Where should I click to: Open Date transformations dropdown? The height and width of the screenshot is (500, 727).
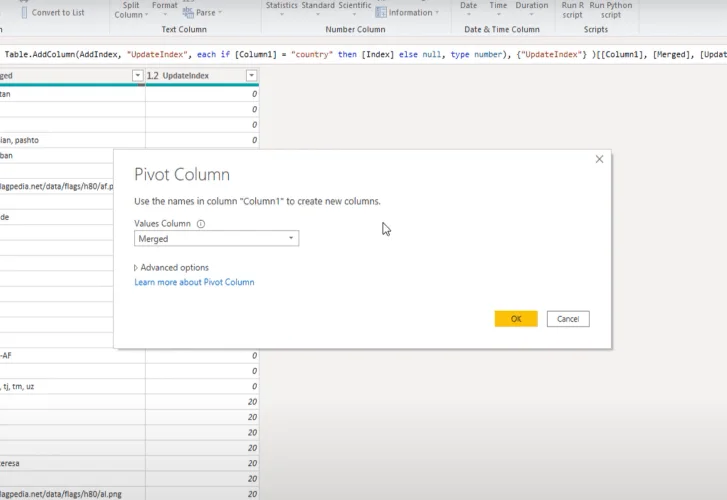(x=468, y=9)
